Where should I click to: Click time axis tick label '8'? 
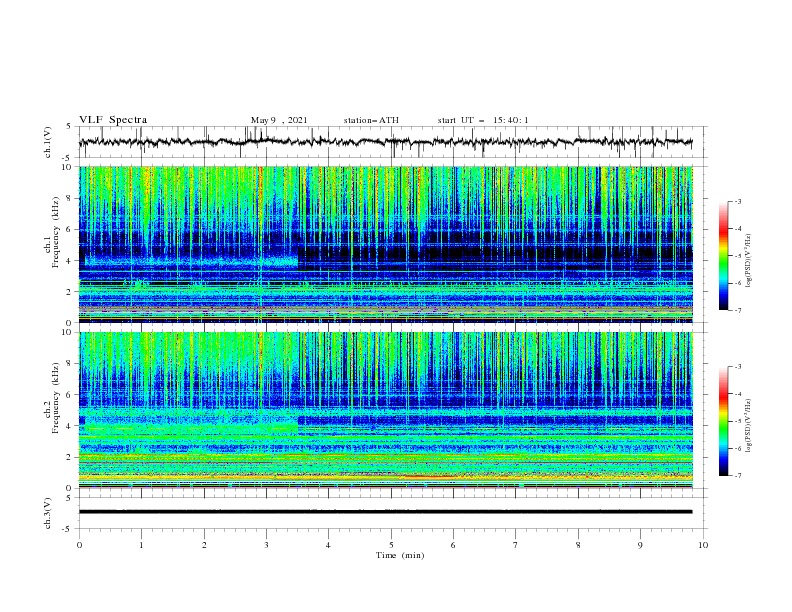tap(578, 545)
